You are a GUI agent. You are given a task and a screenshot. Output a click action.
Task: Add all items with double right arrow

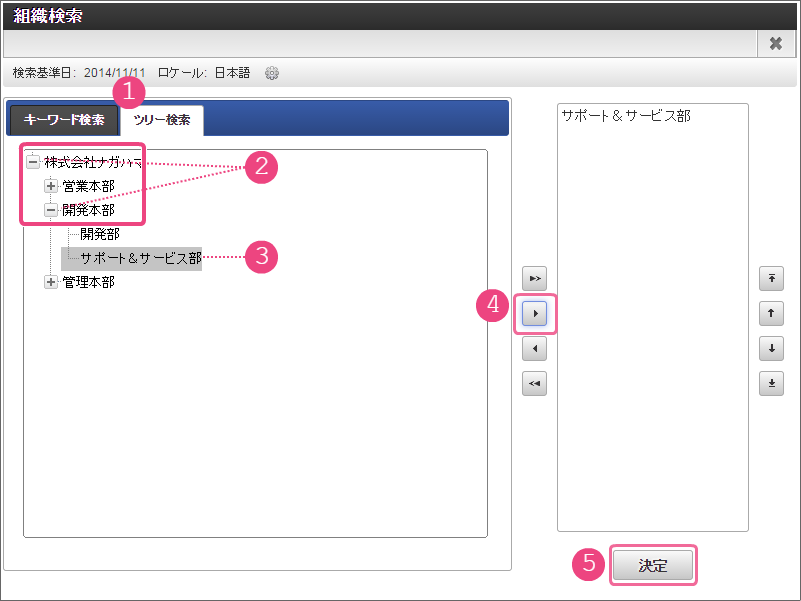[534, 279]
